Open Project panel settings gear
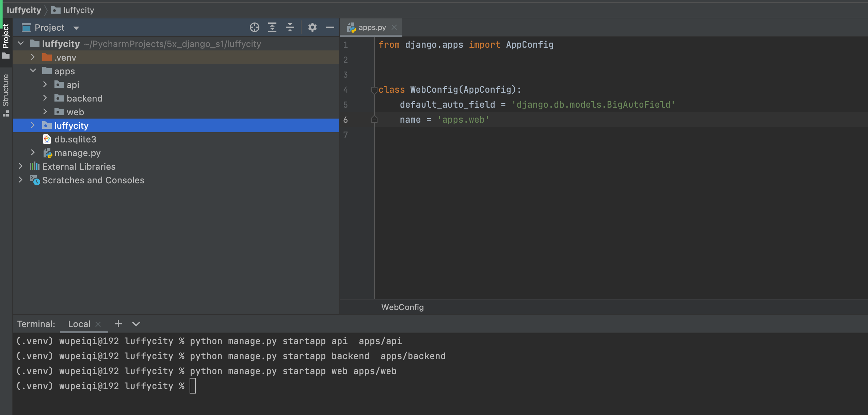868x415 pixels. 312,27
